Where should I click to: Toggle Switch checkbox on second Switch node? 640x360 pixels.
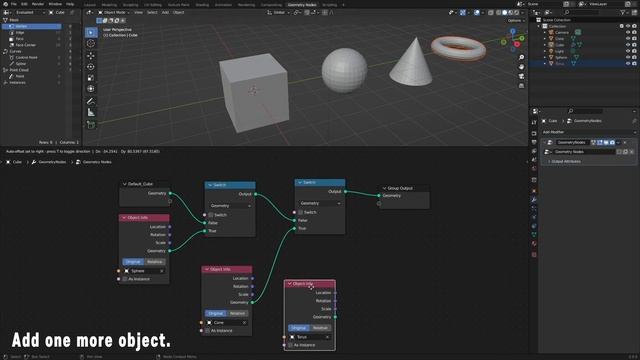[x=301, y=212]
